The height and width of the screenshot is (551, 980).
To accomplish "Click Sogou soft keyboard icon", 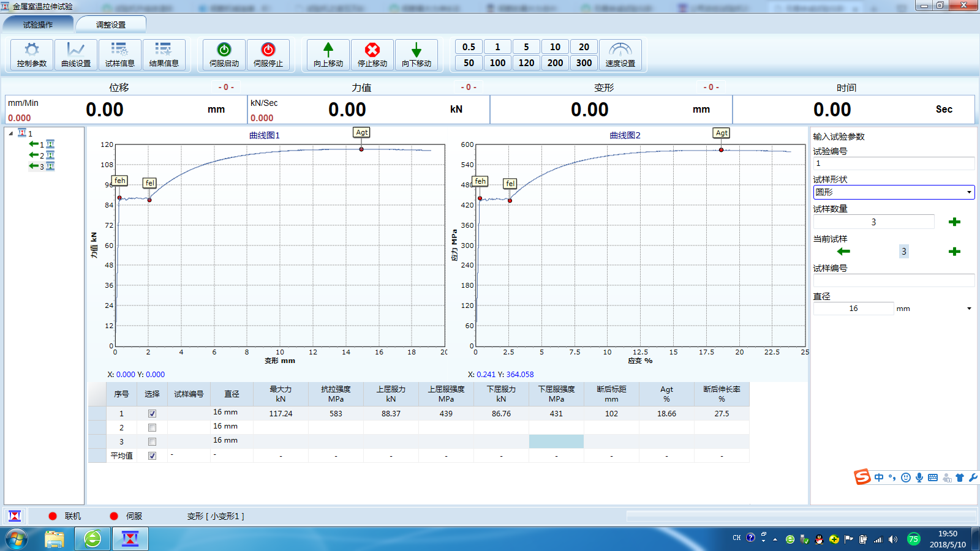I will [933, 478].
